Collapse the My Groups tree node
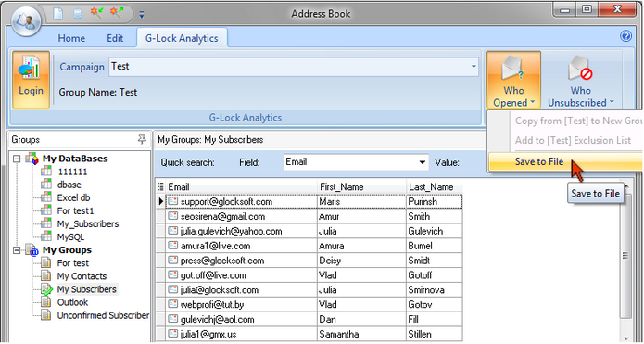 click(17, 249)
